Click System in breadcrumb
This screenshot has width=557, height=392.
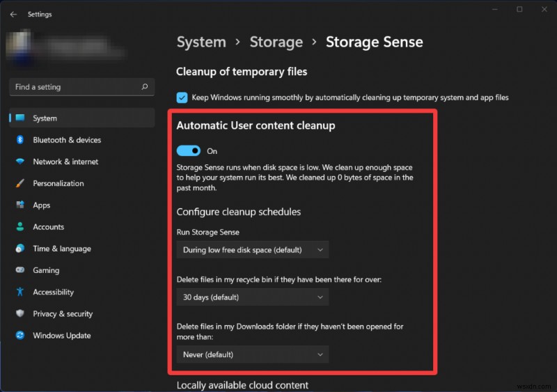pos(201,42)
